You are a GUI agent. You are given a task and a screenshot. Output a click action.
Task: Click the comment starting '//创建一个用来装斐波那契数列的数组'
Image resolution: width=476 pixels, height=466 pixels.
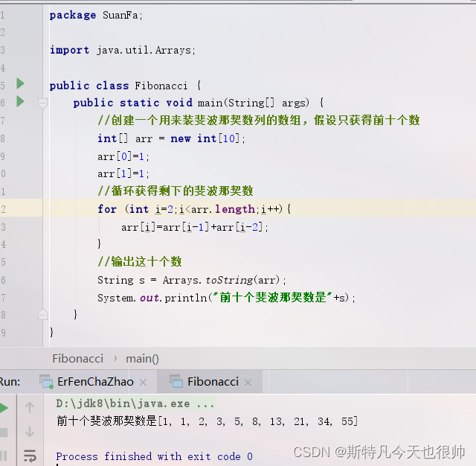pyautogui.click(x=259, y=121)
